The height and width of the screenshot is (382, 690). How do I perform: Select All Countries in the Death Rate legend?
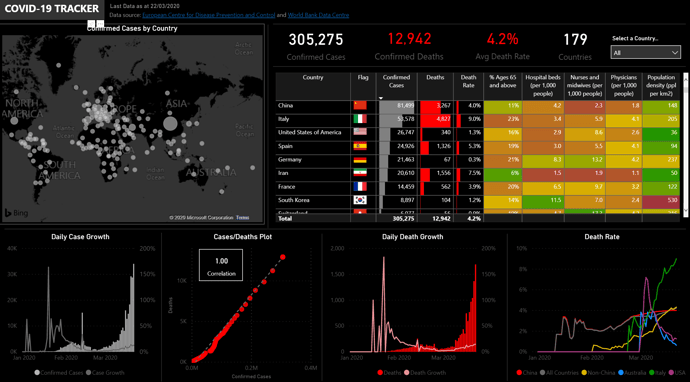[x=558, y=372]
